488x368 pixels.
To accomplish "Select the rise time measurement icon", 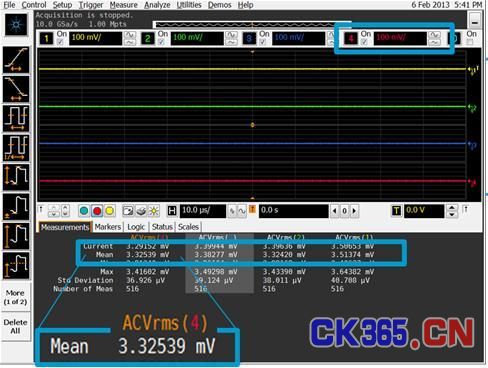I will click(16, 60).
